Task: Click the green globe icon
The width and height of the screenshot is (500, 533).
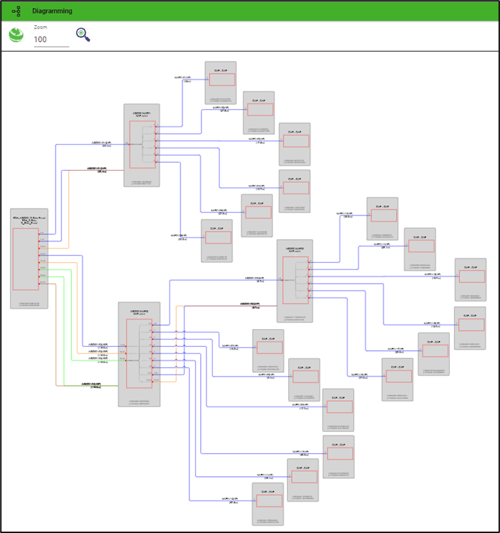Action: (16, 35)
